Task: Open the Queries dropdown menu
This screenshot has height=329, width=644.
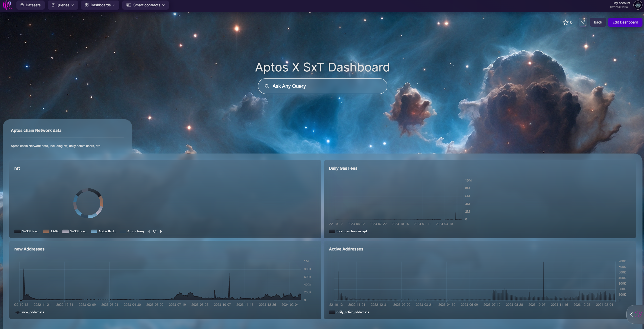Action: [63, 5]
